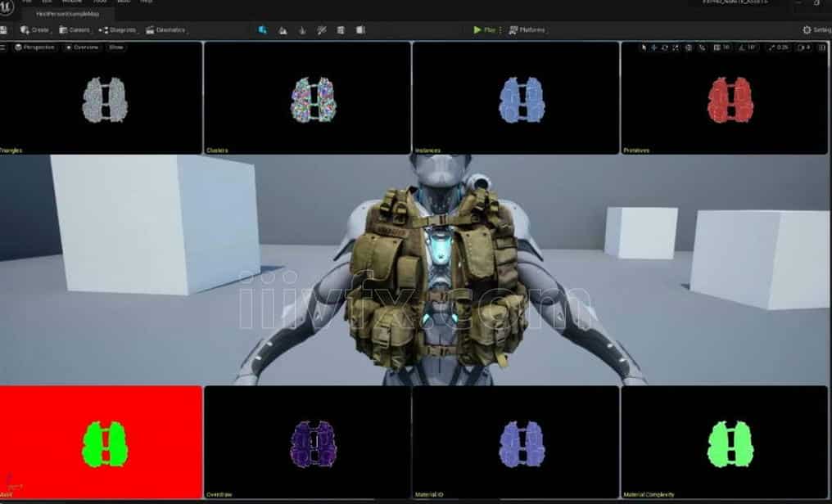Switch to Landscape mode icon
Screen dimensions: 832x504
[283, 30]
